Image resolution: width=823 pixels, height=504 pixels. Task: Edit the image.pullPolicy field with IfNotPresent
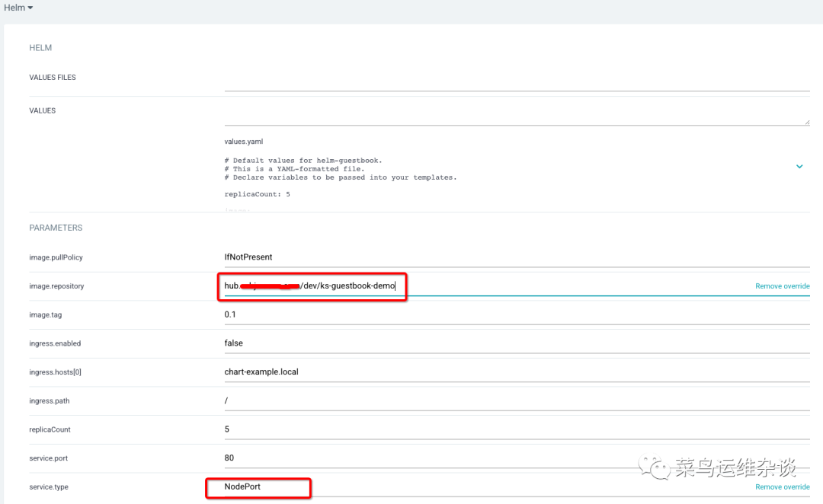517,257
